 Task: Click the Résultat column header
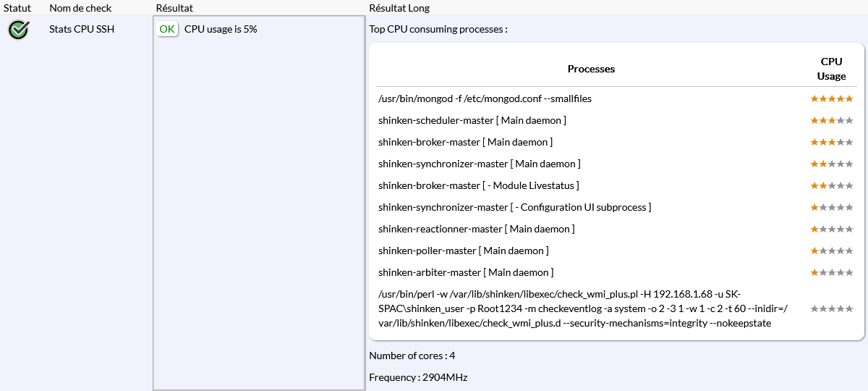174,8
